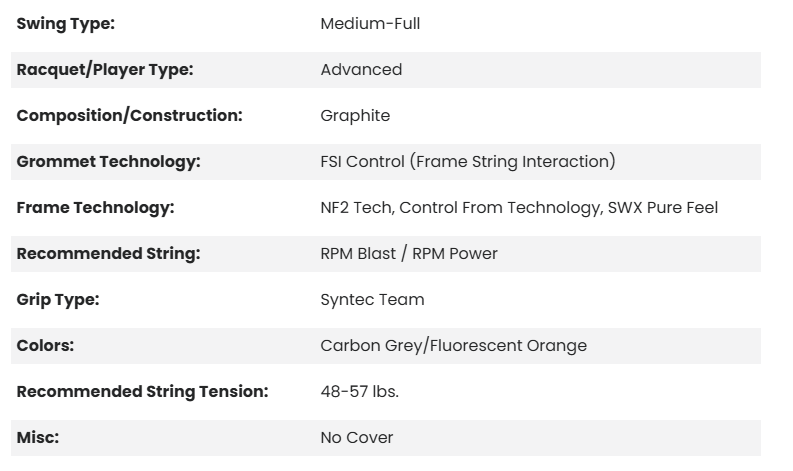Select the "Racquet/Player Type:" label
793x471 pixels.
105,70
